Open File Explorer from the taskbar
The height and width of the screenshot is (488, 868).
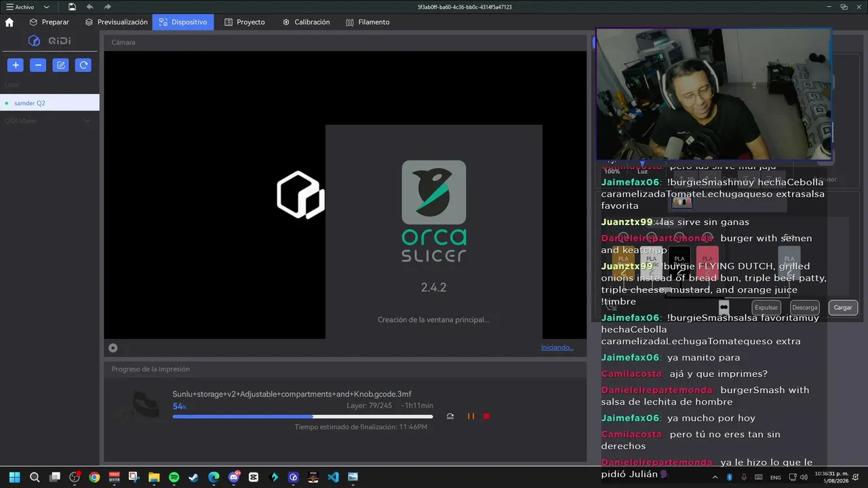click(154, 477)
